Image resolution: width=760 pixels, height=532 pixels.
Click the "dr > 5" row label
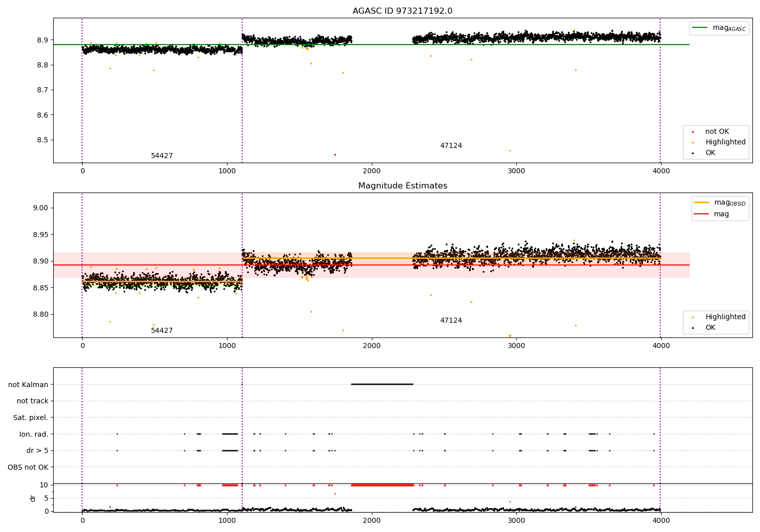(37, 450)
